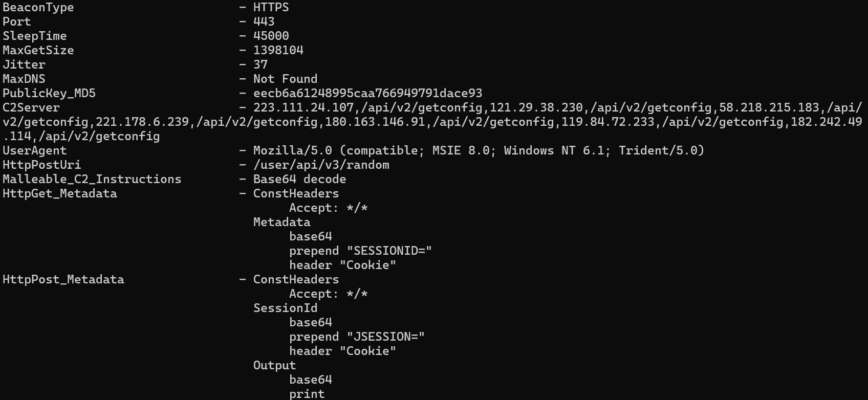Click the HTTPS beacon type value
868x400 pixels.
271,8
